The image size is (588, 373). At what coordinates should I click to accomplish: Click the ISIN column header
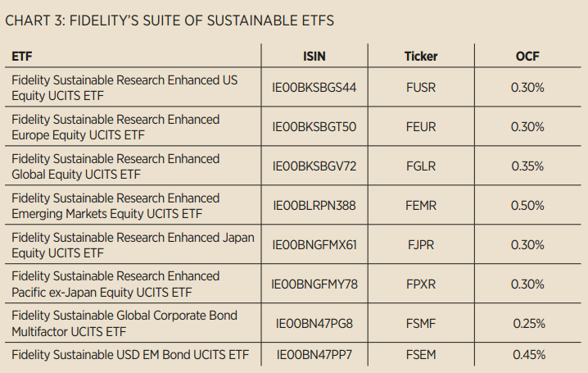[314, 57]
